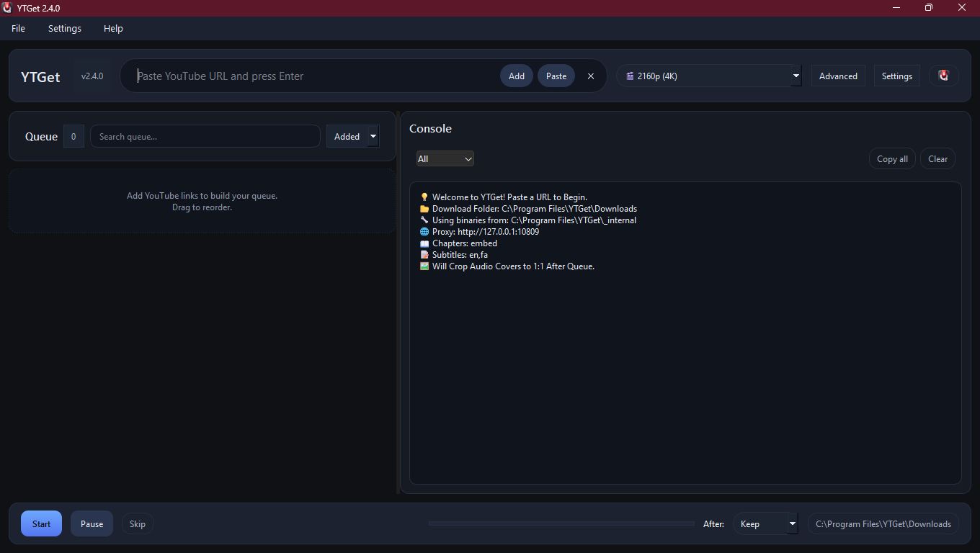Click the 'Subtitles: en,fa' console line
This screenshot has width=980, height=553.
453,254
